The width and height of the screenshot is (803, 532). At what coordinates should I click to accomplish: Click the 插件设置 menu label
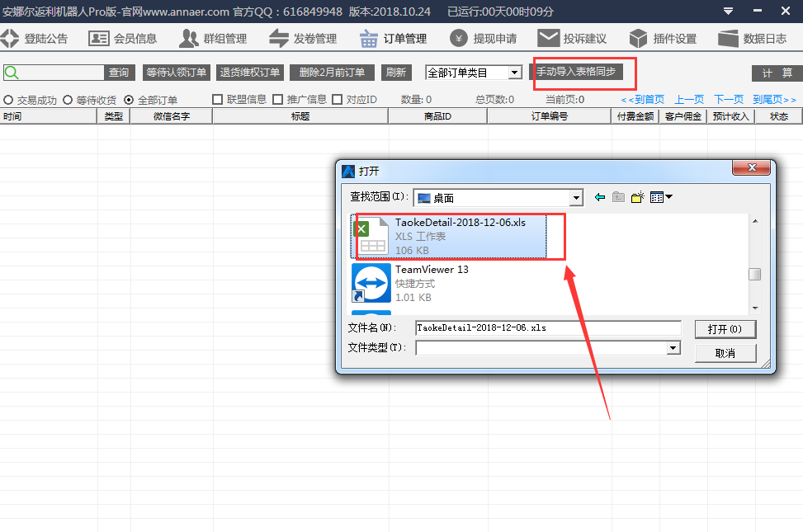675,39
